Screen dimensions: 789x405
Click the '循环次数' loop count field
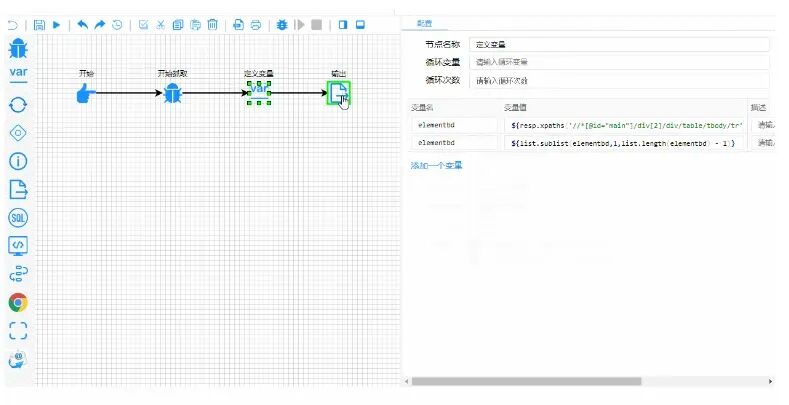click(619, 80)
